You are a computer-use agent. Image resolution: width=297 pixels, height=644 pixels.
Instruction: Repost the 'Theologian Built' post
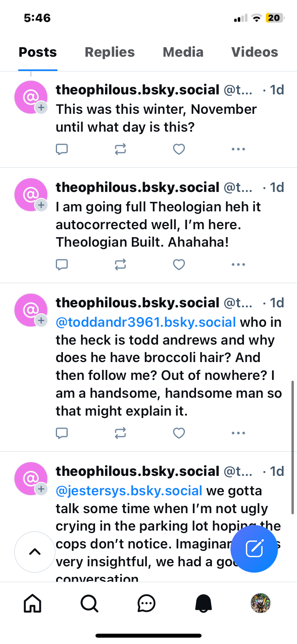tap(120, 264)
